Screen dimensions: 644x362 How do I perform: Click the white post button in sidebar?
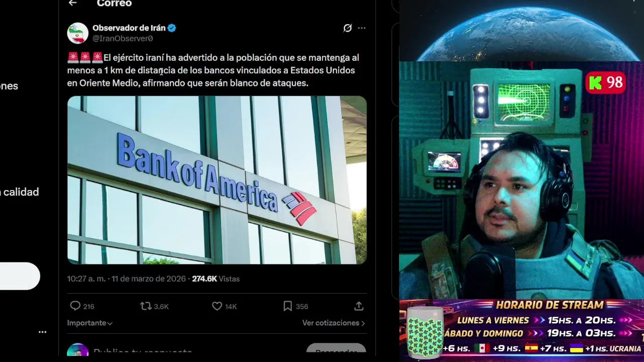[20, 276]
